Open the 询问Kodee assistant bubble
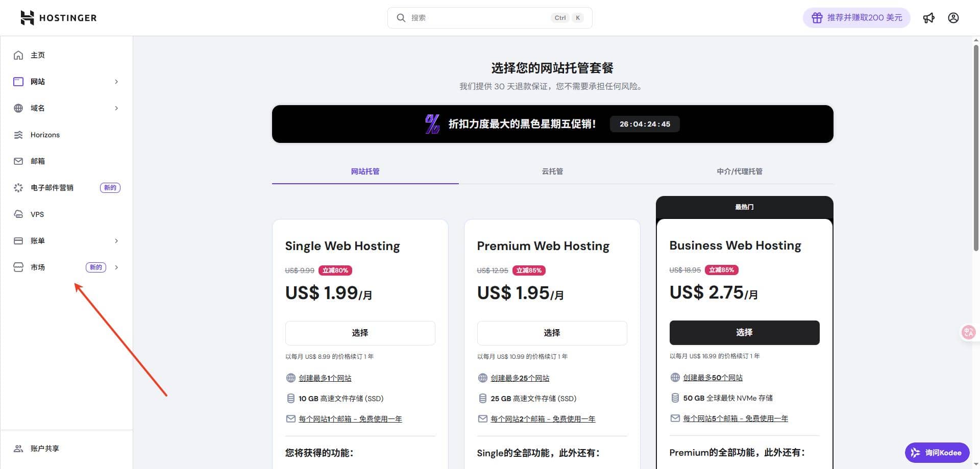Image resolution: width=980 pixels, height=469 pixels. click(x=937, y=453)
